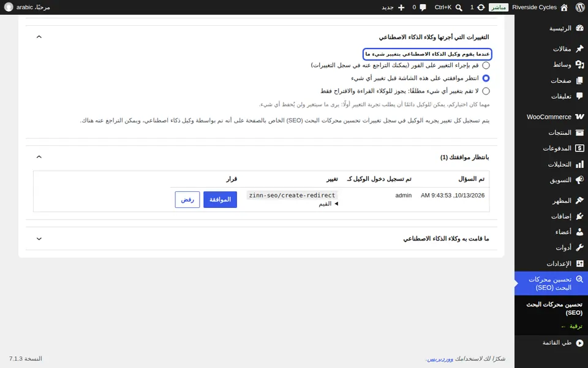The height and width of the screenshot is (368, 588).
Task: Open the comments bubble icon in admin bar
Action: (x=423, y=7)
